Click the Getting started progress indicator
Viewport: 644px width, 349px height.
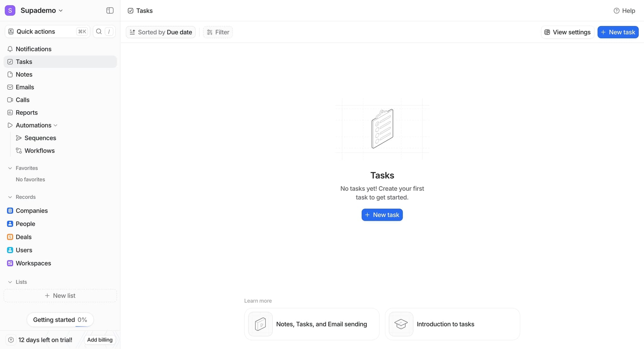[60, 319]
